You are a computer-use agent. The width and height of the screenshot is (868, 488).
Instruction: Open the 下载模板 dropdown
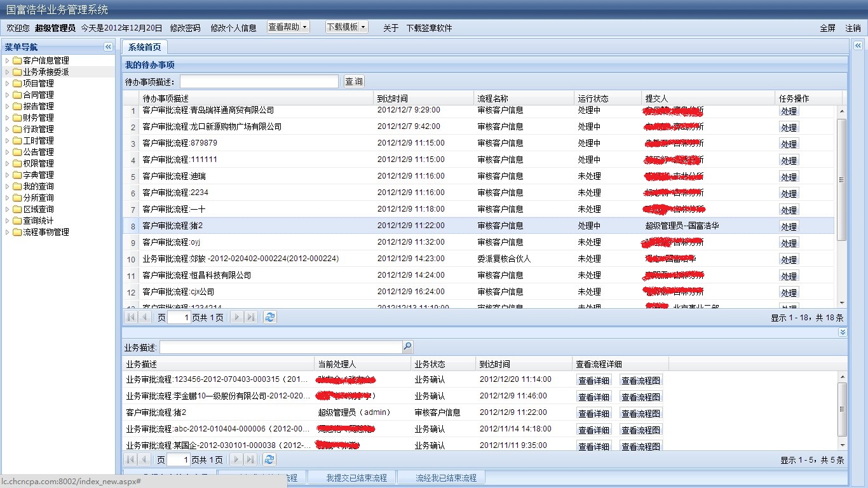(x=346, y=27)
